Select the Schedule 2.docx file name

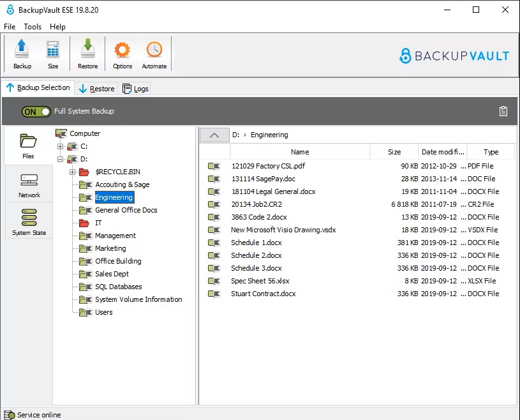click(x=256, y=255)
